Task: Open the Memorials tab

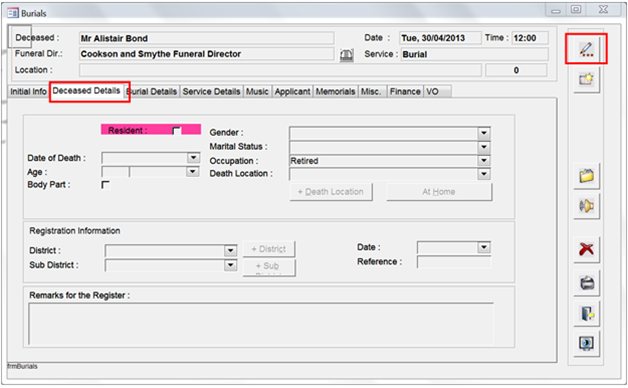Action: [336, 91]
